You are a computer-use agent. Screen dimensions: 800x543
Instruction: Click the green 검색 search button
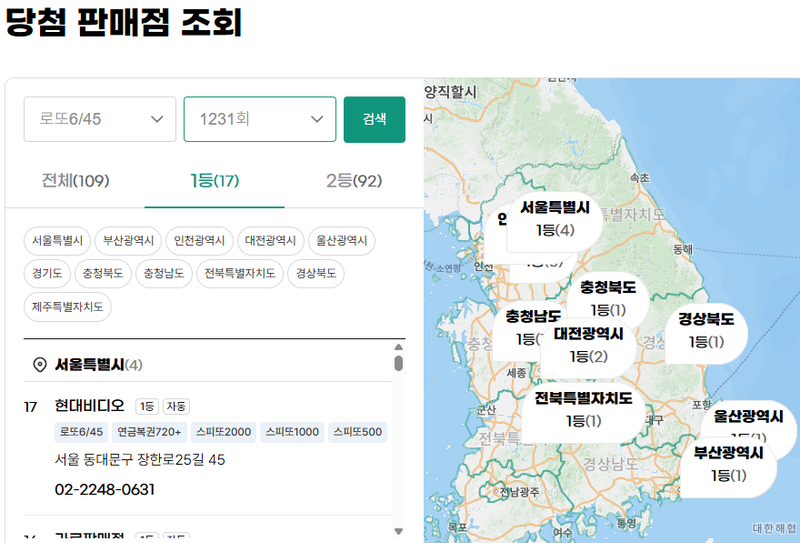pos(374,119)
